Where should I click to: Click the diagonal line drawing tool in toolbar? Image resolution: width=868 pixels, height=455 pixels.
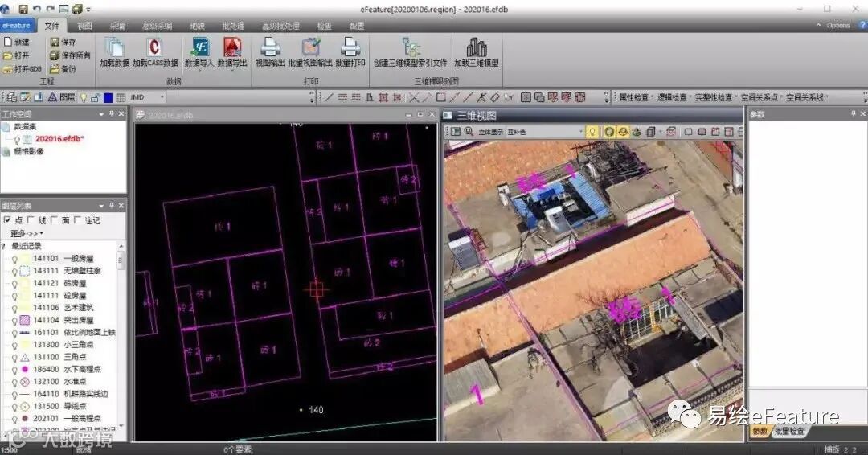click(x=330, y=97)
